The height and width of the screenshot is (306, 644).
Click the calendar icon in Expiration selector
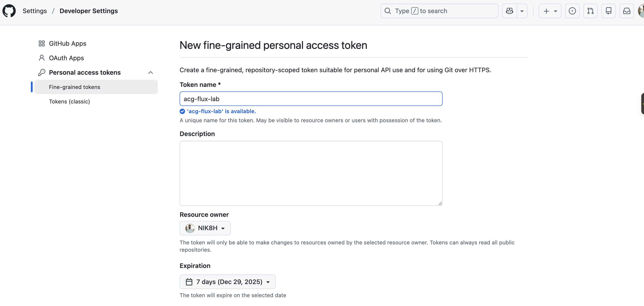(189, 282)
